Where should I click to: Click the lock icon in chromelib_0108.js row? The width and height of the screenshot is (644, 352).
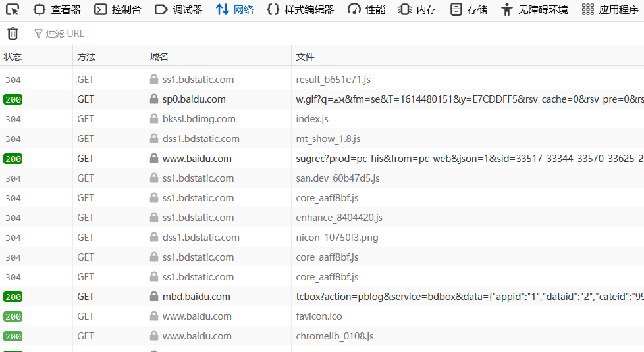[154, 336]
